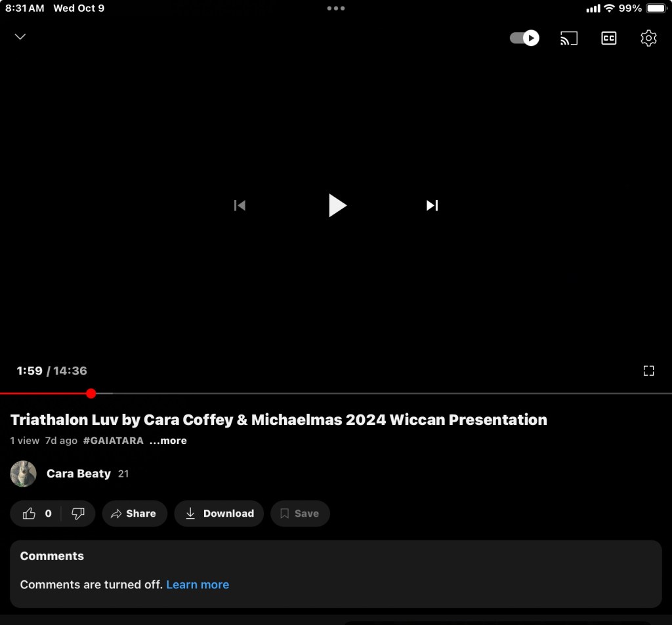This screenshot has height=625, width=672.
Task: Enter fullscreen mode
Action: tap(648, 371)
